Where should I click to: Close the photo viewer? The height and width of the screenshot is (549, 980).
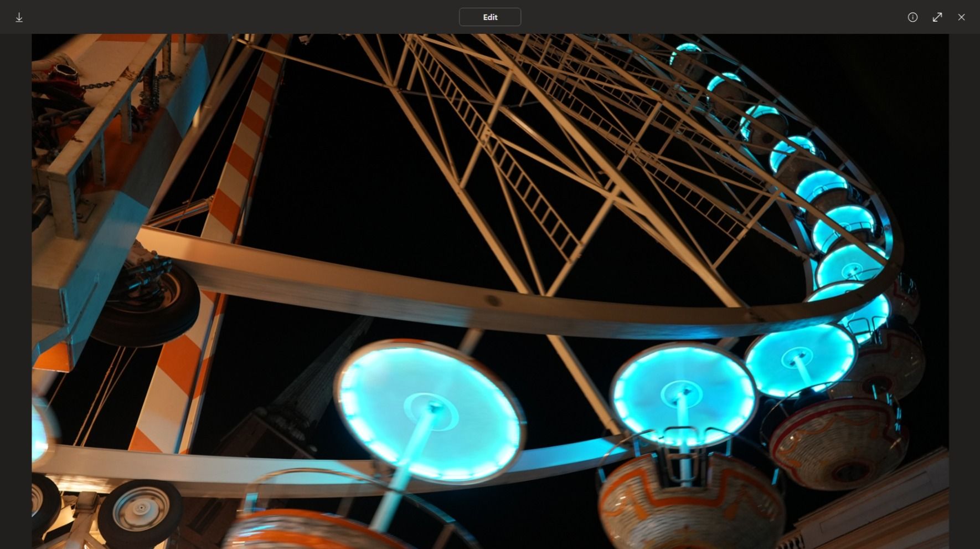tap(962, 17)
